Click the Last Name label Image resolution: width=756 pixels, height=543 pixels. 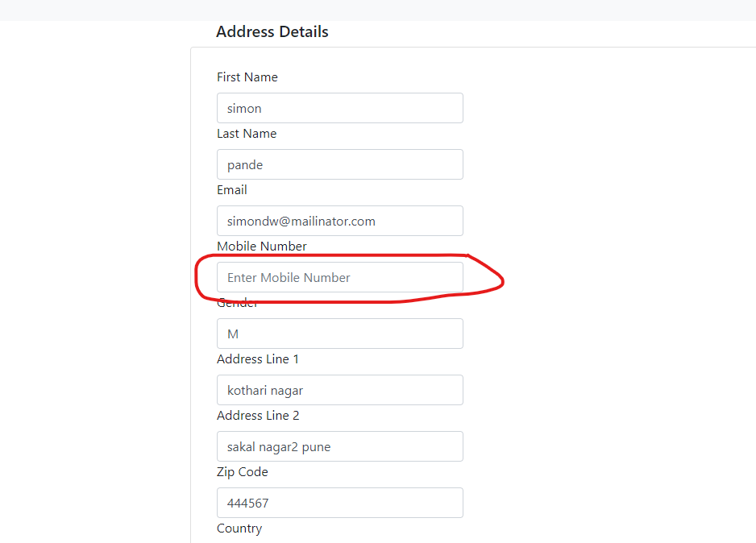tap(247, 134)
